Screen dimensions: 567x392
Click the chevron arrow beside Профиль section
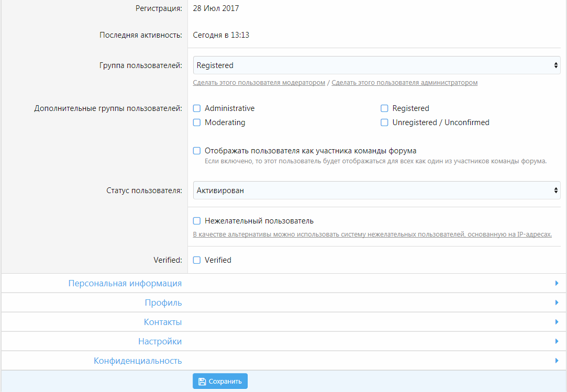pyautogui.click(x=557, y=302)
